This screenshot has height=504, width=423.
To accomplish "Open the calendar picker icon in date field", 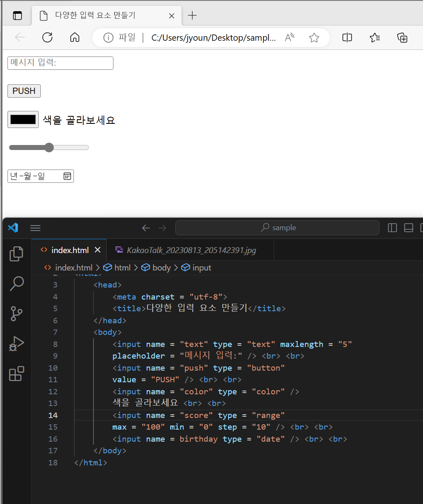I will (67, 176).
